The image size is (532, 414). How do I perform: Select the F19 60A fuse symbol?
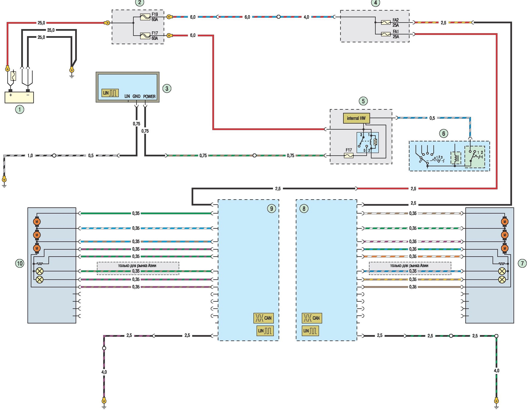point(145,17)
